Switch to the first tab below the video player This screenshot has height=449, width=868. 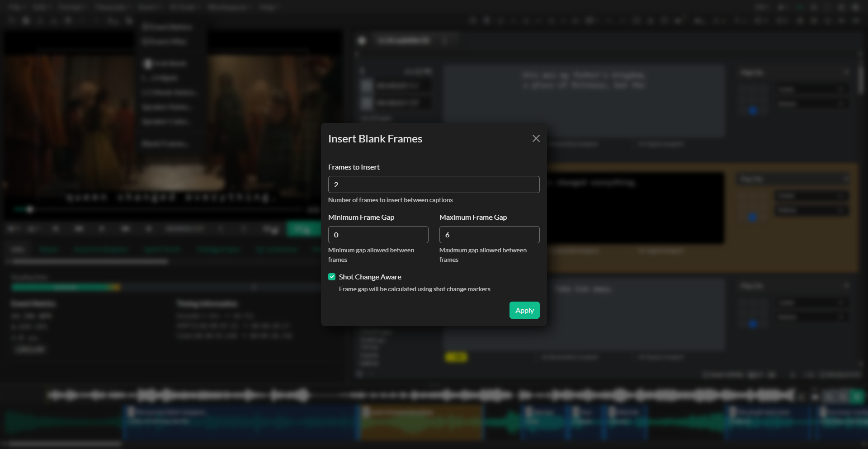pyautogui.click(x=18, y=249)
